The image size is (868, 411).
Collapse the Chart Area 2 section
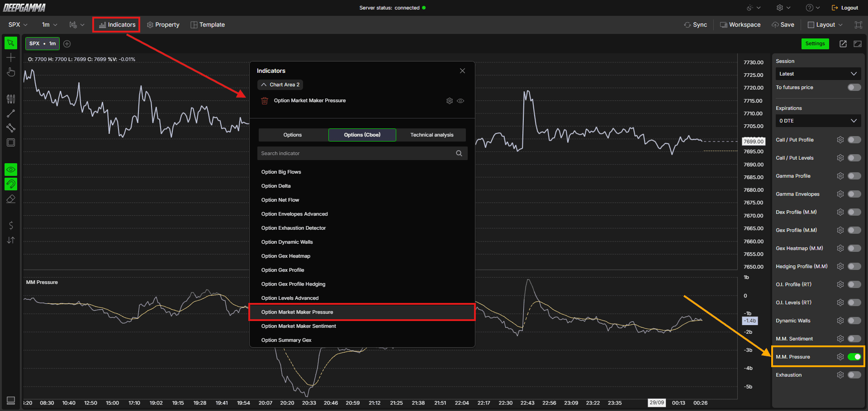280,85
